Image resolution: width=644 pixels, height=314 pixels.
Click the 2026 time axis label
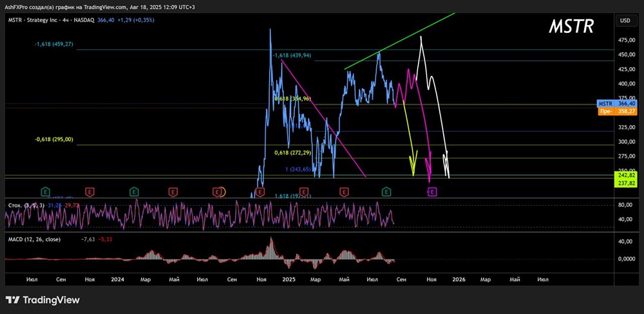[x=459, y=279]
